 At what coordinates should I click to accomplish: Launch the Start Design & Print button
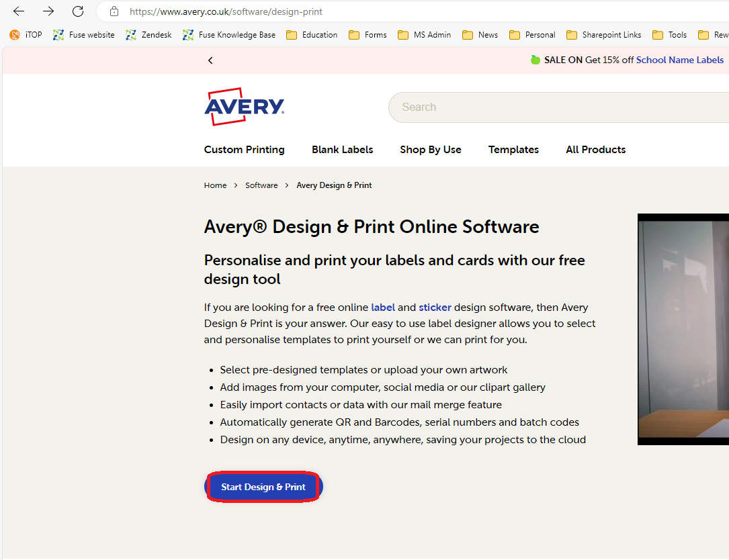coord(263,487)
